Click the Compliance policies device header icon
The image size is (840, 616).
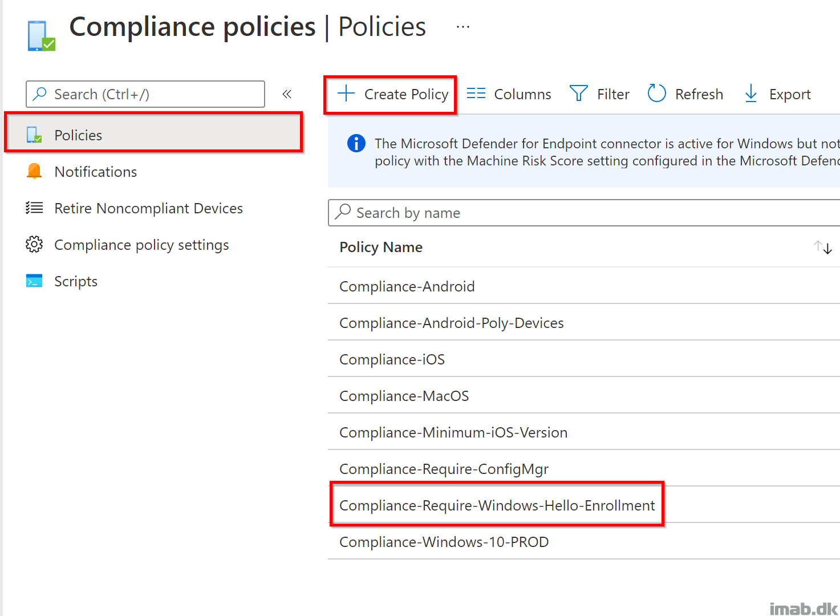[x=41, y=36]
